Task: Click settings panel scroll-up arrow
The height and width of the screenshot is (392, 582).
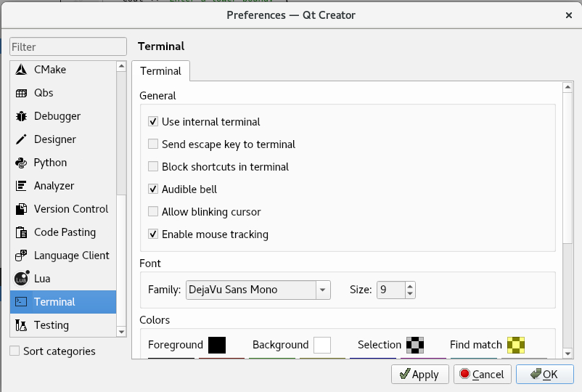Action: pyautogui.click(x=567, y=87)
